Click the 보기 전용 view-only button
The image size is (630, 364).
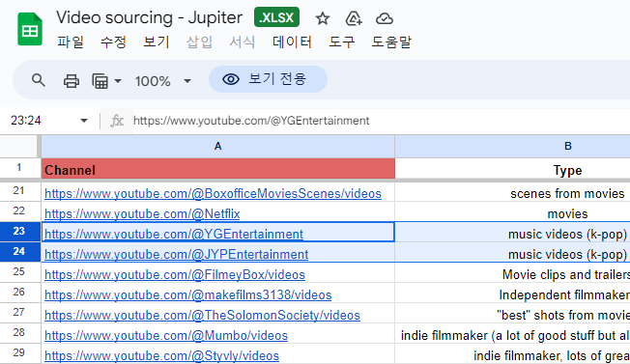click(x=268, y=79)
